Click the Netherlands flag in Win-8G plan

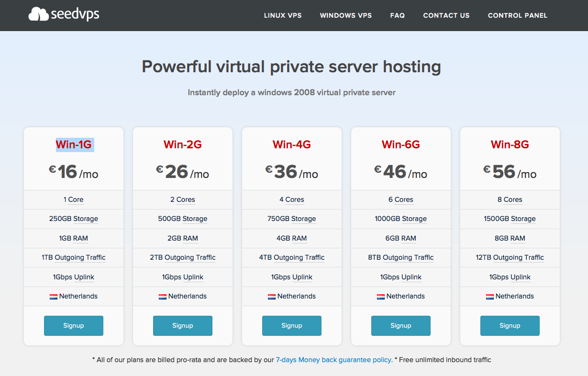[x=490, y=297]
